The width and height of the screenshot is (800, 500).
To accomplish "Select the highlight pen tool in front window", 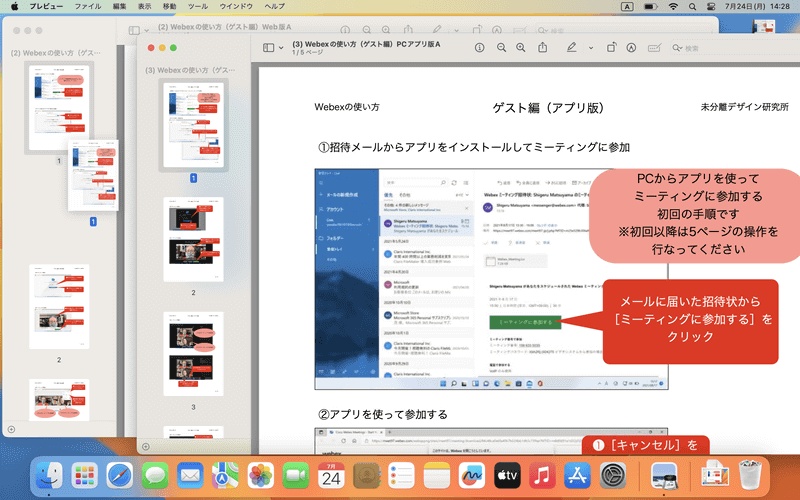I will pyautogui.click(x=571, y=47).
